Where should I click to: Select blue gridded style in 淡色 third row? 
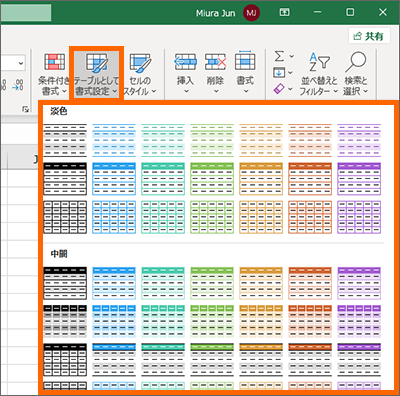click(x=114, y=217)
